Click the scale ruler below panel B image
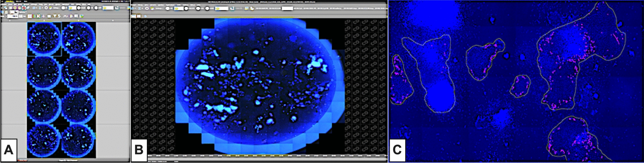The image size is (644, 163). (x=265, y=155)
